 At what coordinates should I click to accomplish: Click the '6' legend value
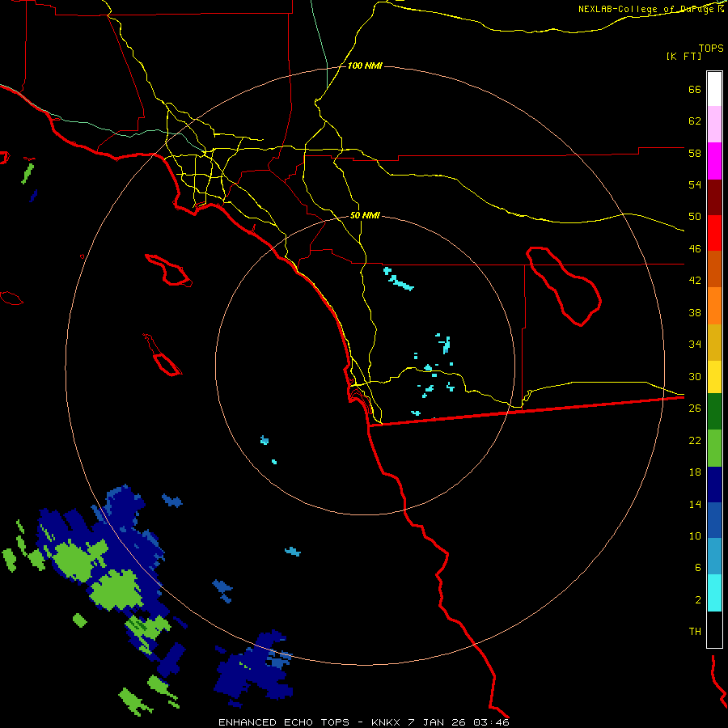[x=698, y=568]
